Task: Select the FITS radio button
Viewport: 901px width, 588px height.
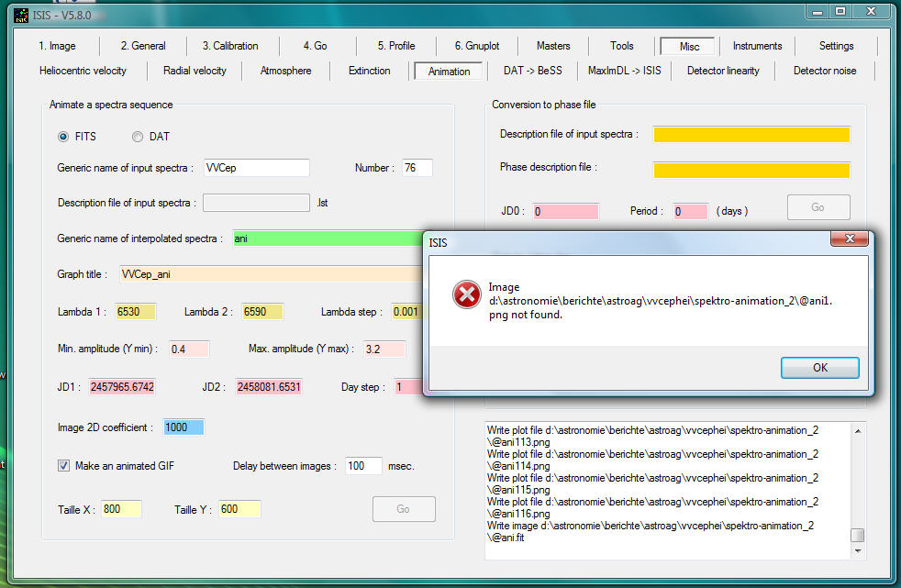Action: coord(63,137)
